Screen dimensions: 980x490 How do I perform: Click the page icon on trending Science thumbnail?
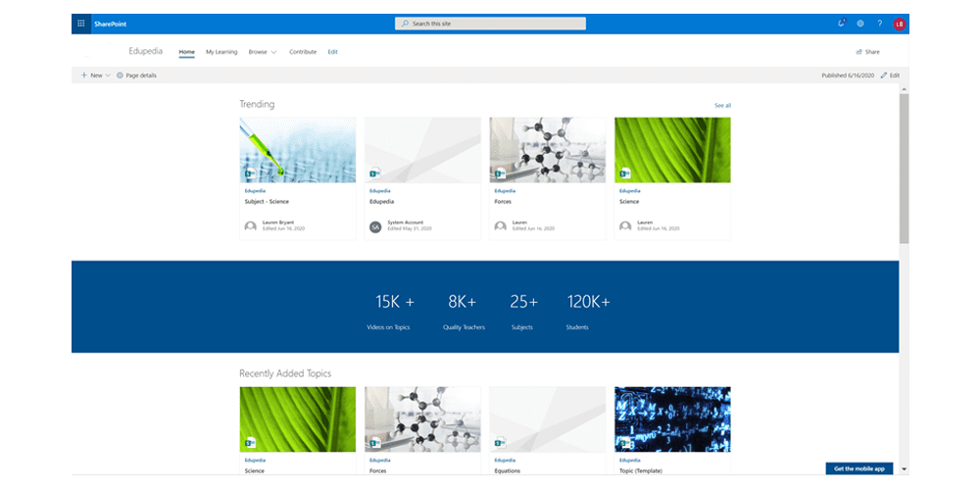625,173
